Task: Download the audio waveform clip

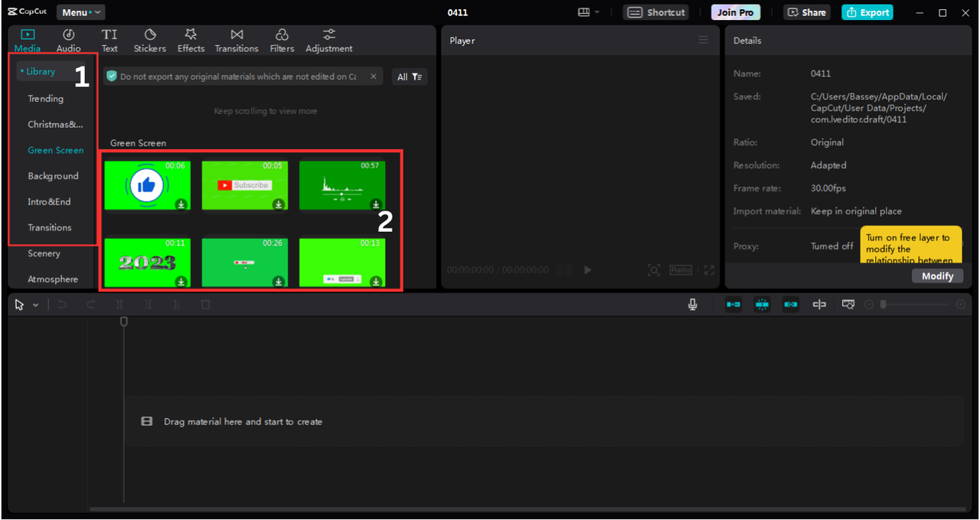Action: [x=376, y=204]
